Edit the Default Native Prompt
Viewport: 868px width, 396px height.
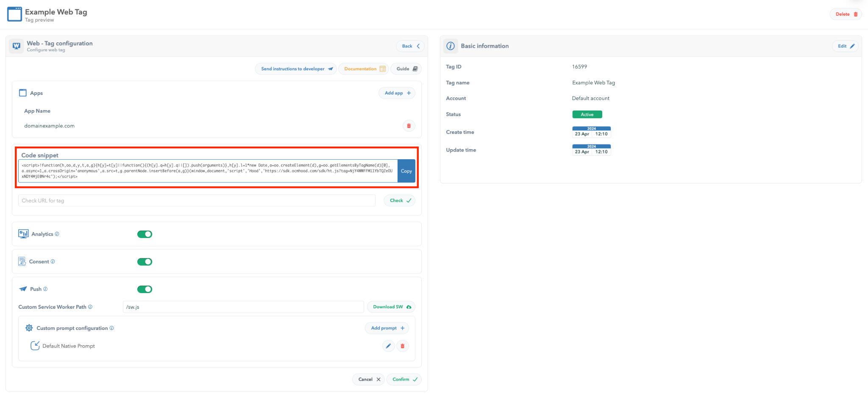(388, 346)
